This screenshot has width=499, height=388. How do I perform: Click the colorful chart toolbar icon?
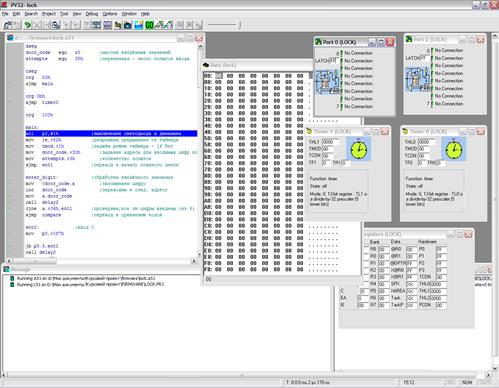[138, 25]
